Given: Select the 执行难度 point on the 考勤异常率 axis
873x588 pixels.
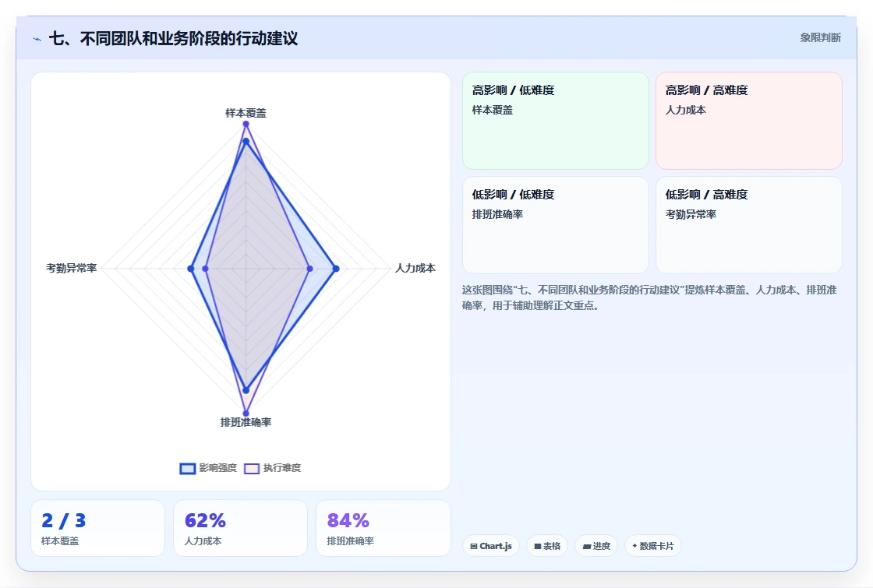Looking at the screenshot, I should tap(206, 269).
